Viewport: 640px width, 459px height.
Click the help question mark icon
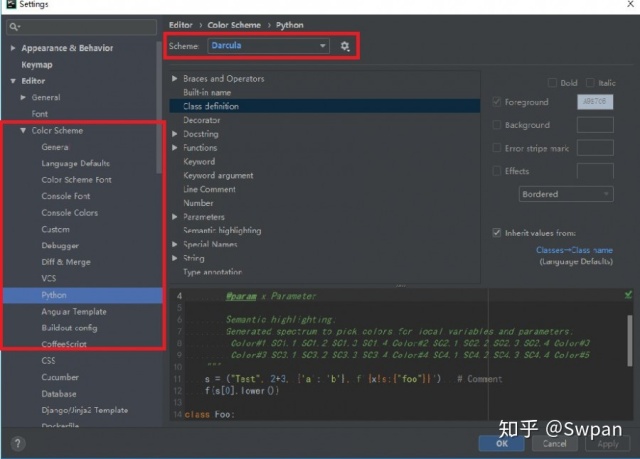coord(18,443)
